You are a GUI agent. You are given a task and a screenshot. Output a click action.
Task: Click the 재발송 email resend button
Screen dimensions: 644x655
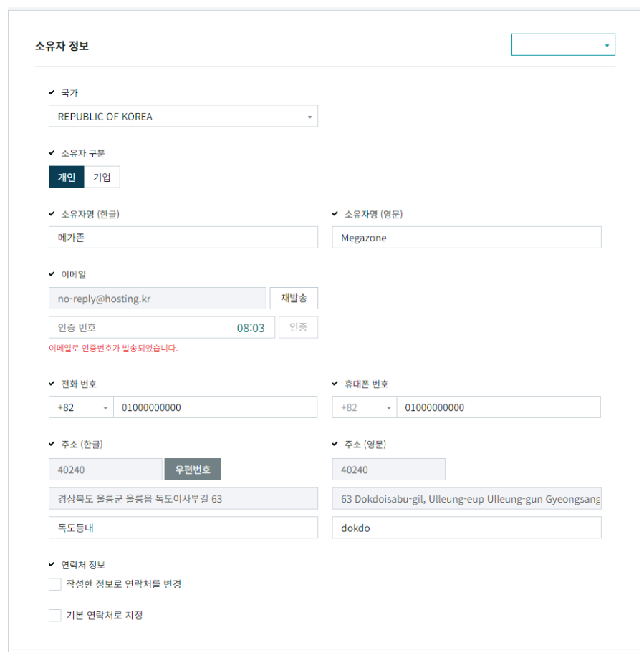click(x=294, y=298)
